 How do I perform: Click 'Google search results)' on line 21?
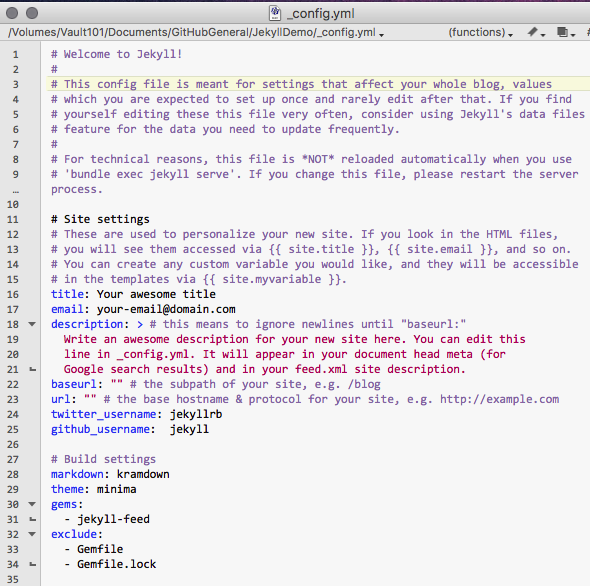[x=136, y=369]
